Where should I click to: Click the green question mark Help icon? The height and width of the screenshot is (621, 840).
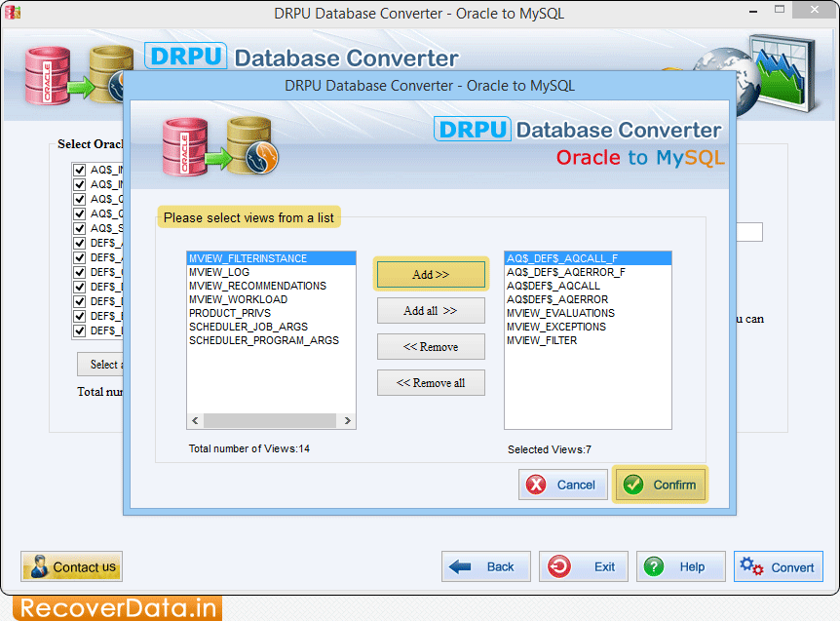pos(654,566)
